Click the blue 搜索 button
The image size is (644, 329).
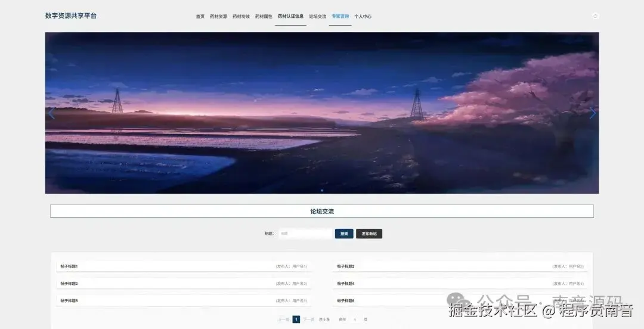[x=344, y=234]
